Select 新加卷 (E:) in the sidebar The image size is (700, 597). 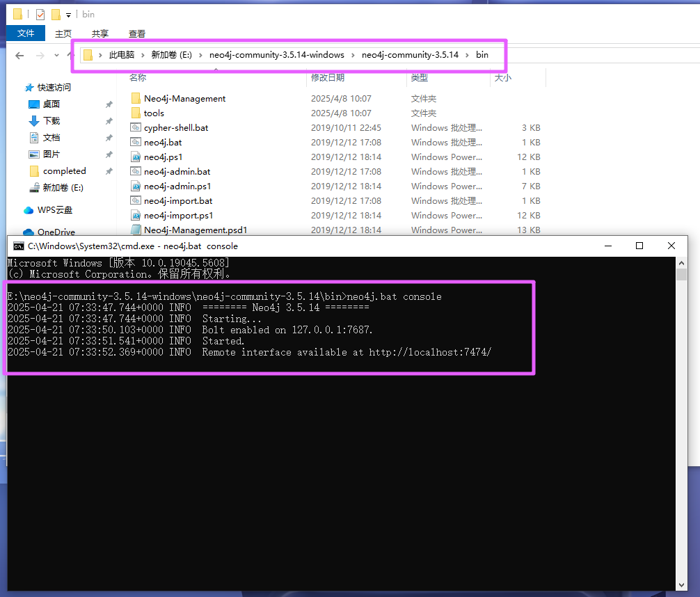pyautogui.click(x=63, y=188)
